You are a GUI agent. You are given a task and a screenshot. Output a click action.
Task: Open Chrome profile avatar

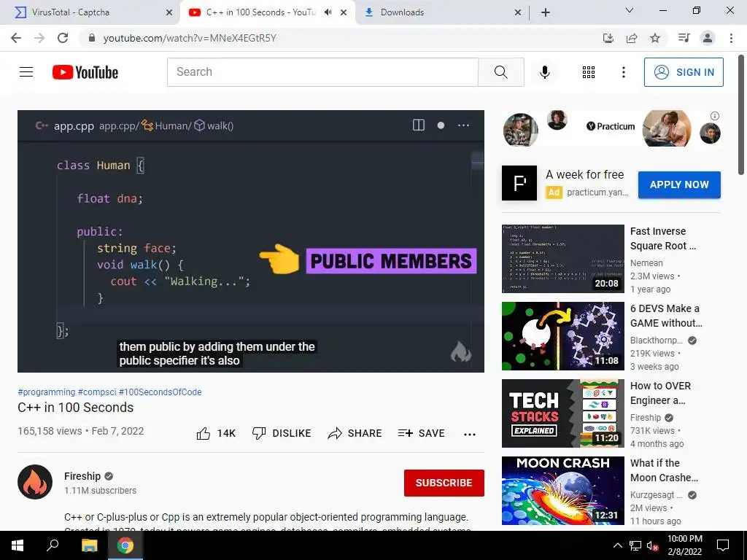coord(708,38)
